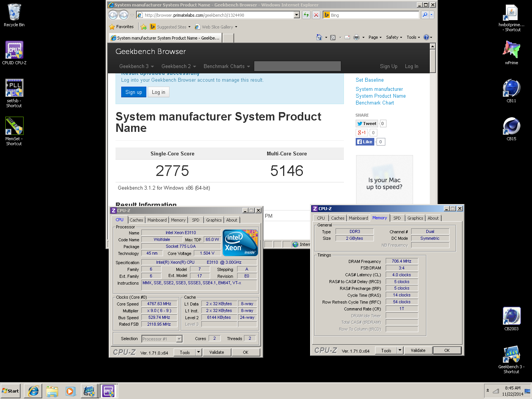Open the Tools menu in IE
This screenshot has width=532, height=399.
(413, 37)
